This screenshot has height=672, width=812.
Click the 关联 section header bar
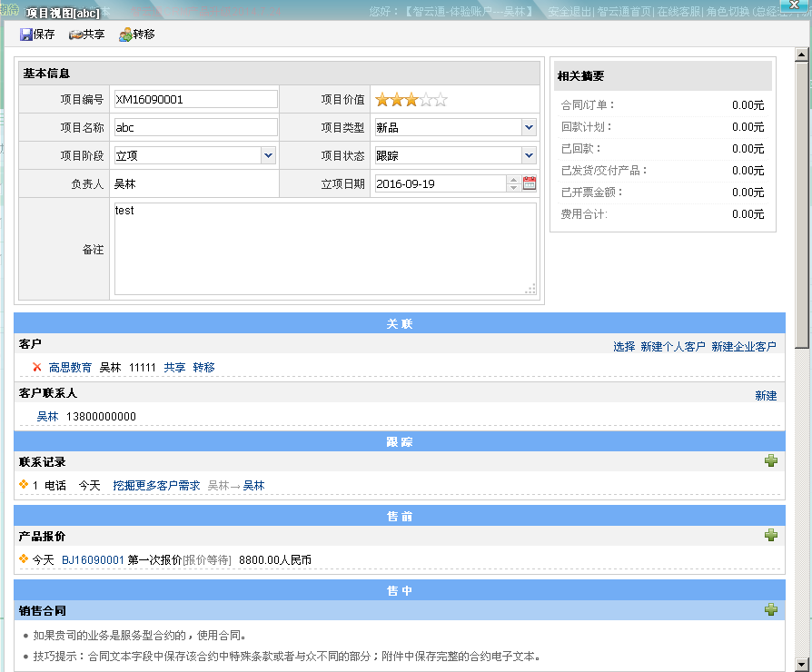point(400,323)
